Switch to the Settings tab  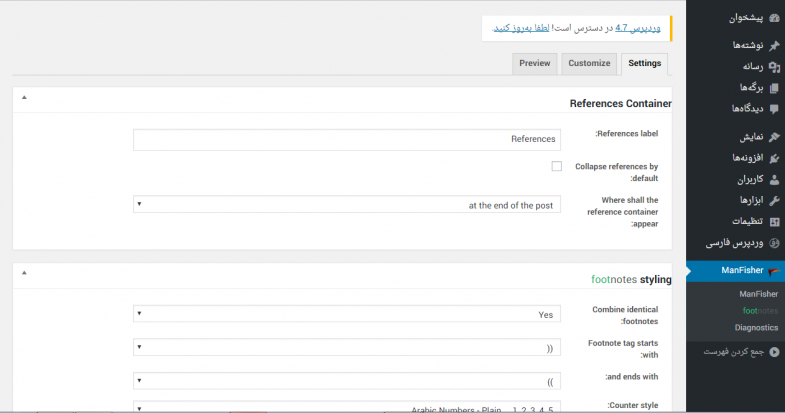644,64
